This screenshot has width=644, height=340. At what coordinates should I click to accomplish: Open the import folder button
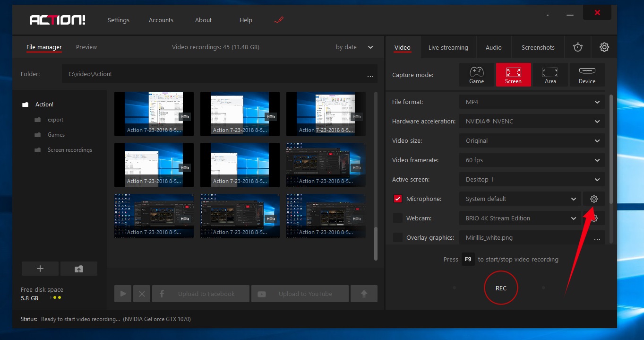79,269
